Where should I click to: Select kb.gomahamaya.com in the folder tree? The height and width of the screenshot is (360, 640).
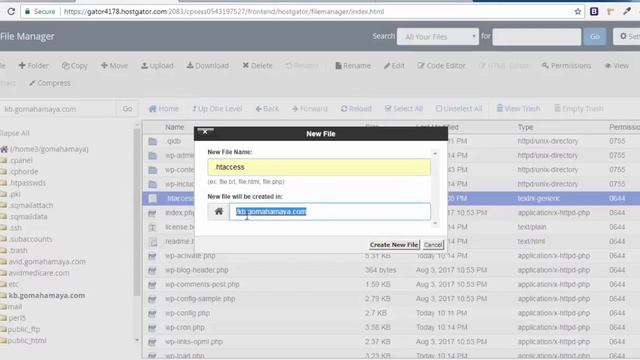pos(47,296)
